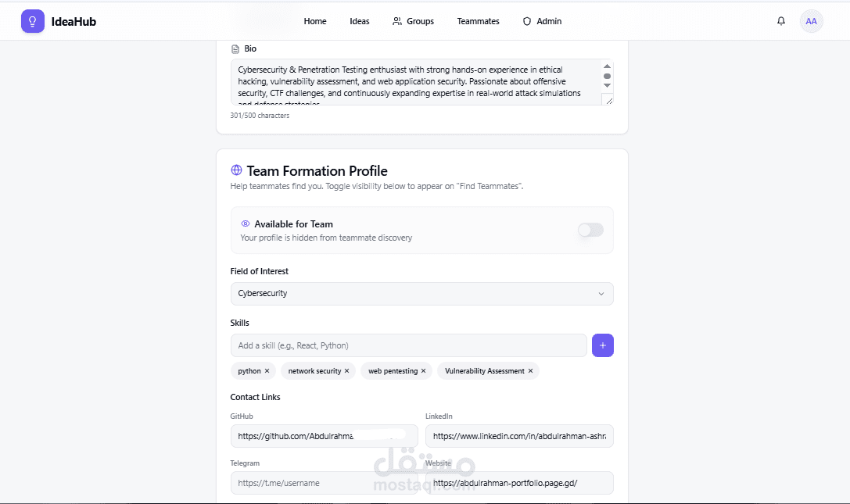Expand the Field of Interest dropdown
The width and height of the screenshot is (850, 504).
[421, 294]
